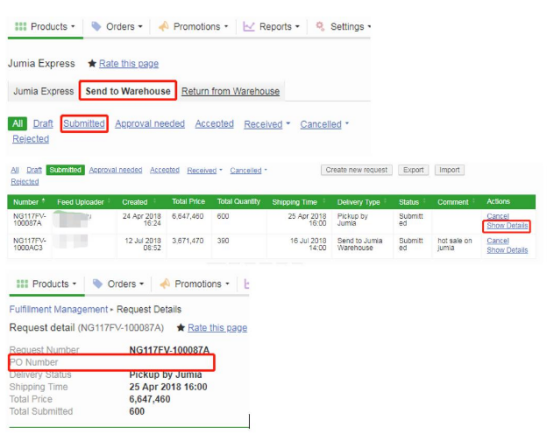The height and width of the screenshot is (435, 554).
Task: Select the small Draft link beside the green Submitted button
Action: (34, 170)
